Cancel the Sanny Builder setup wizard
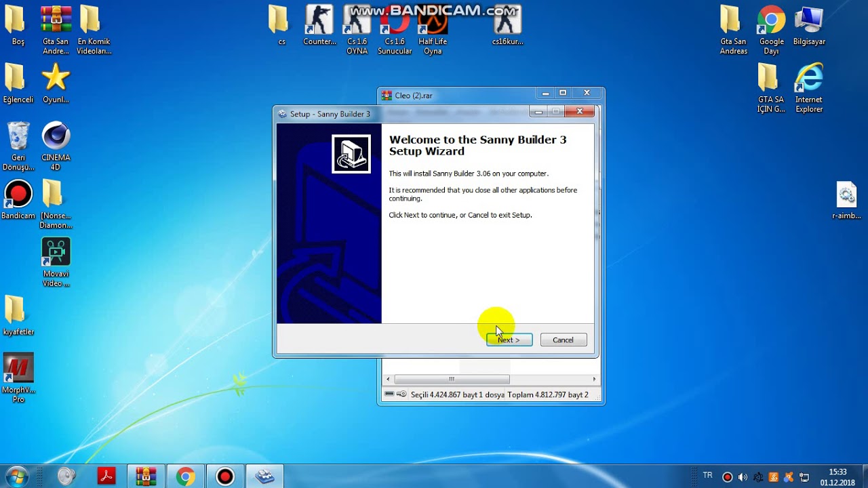This screenshot has height=488, width=868. [x=564, y=340]
